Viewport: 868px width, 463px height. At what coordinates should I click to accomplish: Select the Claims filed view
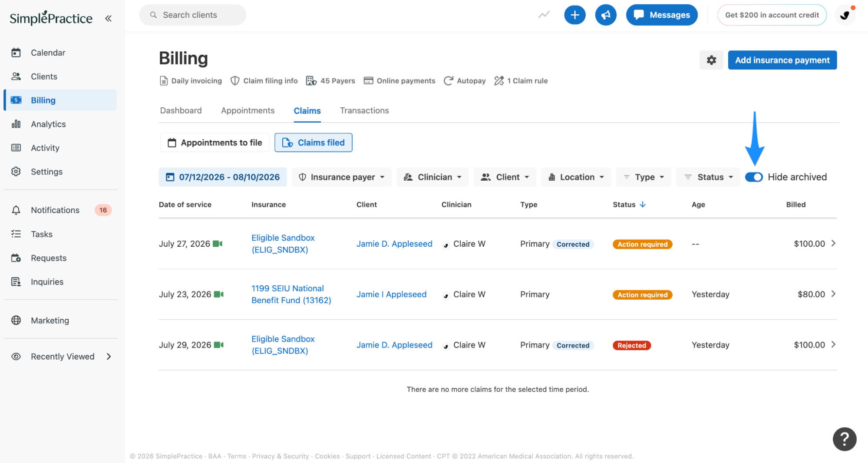(314, 142)
